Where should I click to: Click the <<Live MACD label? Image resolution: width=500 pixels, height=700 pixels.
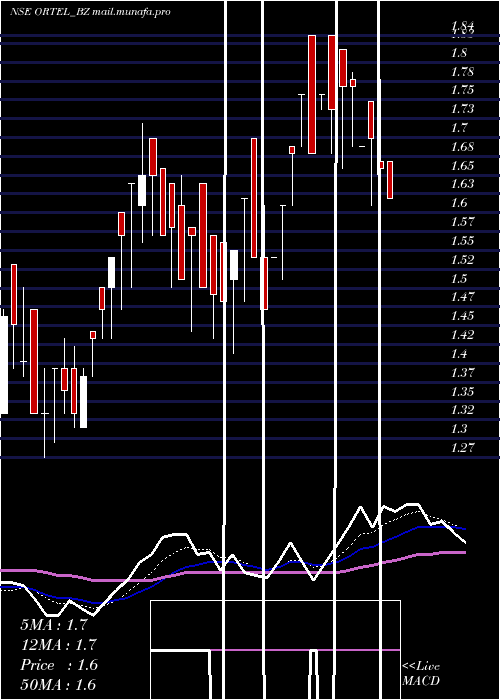point(421,674)
